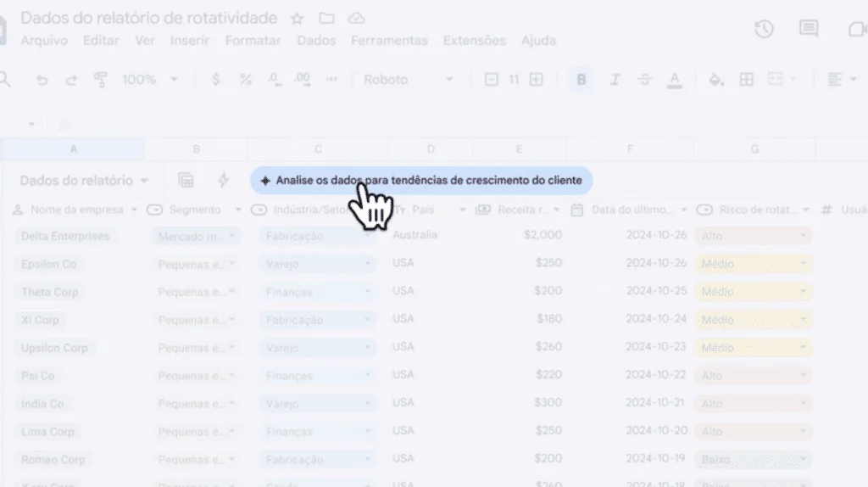
Task: Select the $2,000 revenue cell
Action: (542, 235)
